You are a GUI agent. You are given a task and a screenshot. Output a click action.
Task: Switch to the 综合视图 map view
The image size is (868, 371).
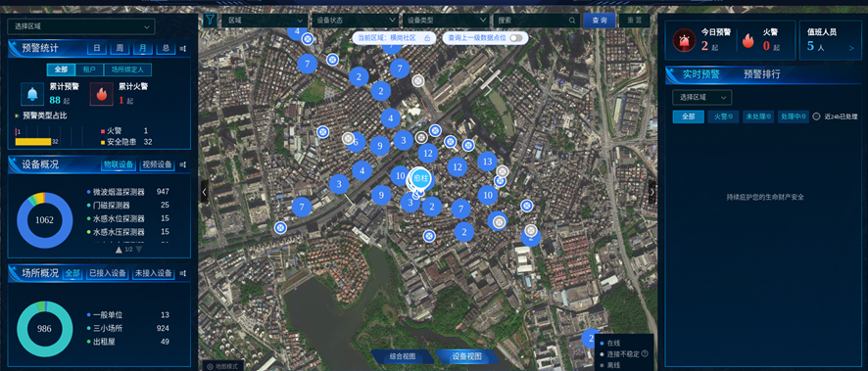(403, 356)
